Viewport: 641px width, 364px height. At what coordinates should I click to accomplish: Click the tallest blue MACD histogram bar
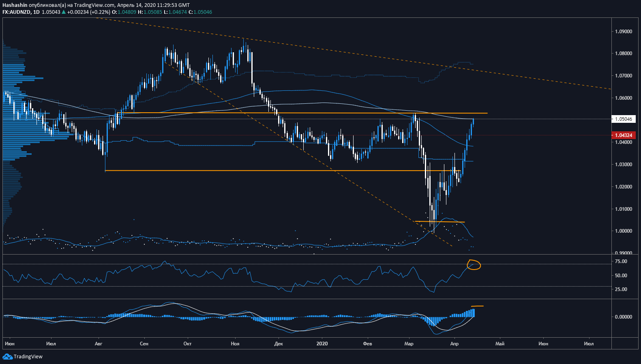pyautogui.click(x=473, y=313)
